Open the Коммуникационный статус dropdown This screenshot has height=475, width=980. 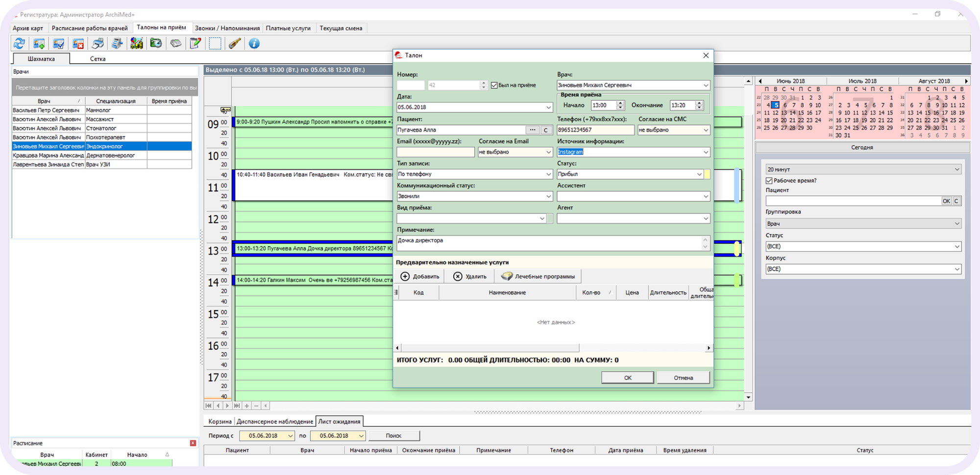pos(548,196)
